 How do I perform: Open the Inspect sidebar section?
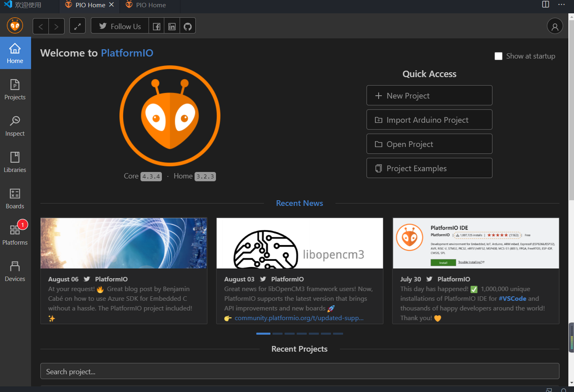[15, 126]
